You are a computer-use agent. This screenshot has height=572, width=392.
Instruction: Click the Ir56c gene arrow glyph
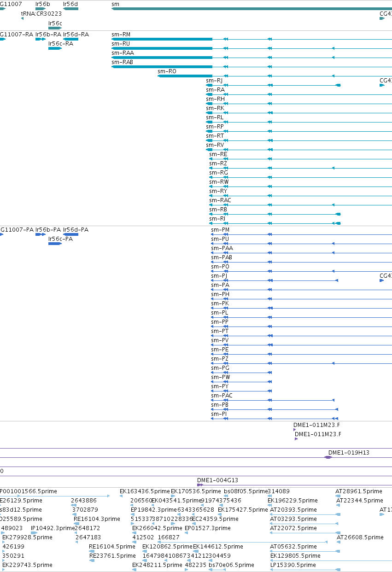[x=55, y=28]
